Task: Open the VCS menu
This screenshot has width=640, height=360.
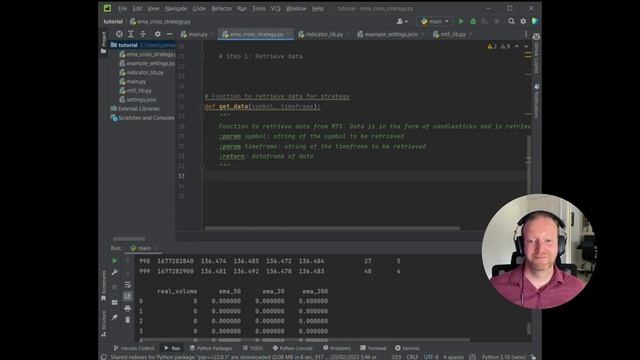Action: pos(276,9)
